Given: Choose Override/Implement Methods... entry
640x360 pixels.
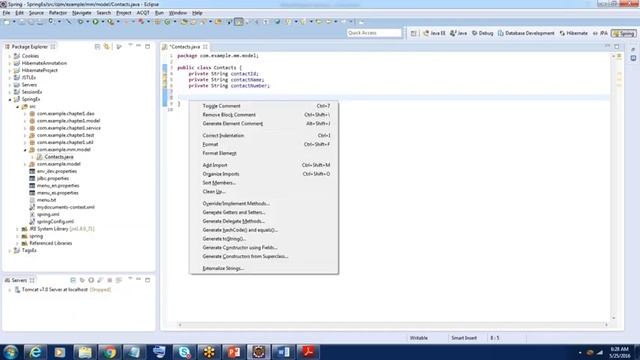Looking at the screenshot, I should tap(264, 203).
